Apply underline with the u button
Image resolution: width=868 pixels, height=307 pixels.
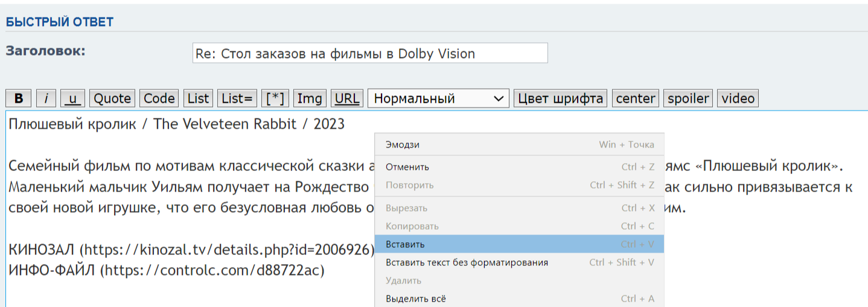[73, 99]
